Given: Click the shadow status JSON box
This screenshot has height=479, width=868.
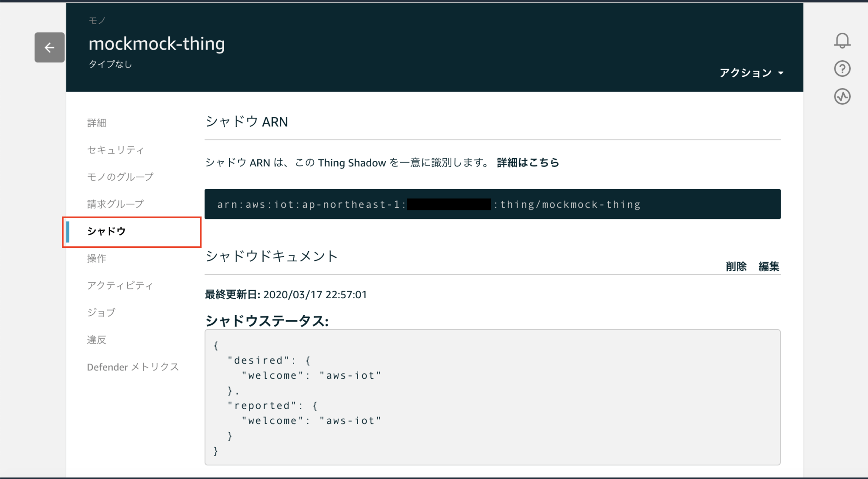Looking at the screenshot, I should coord(492,397).
